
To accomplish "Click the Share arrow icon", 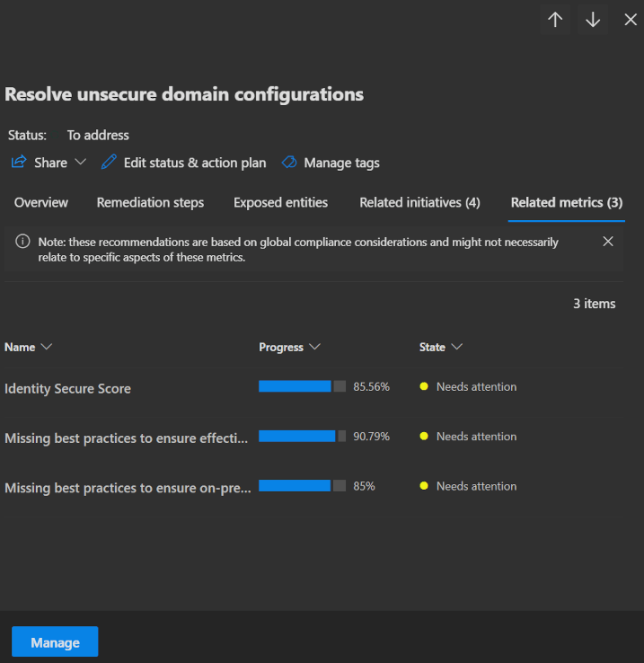I will (x=19, y=163).
